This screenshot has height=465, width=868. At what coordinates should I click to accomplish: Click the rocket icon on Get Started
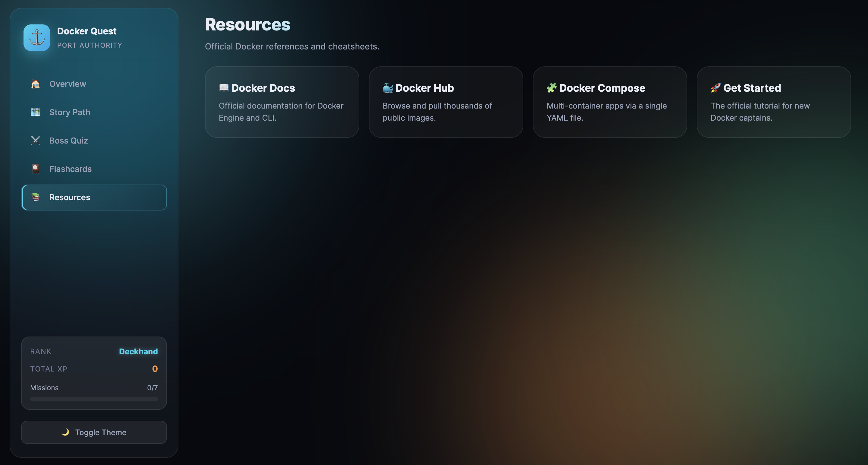(715, 88)
